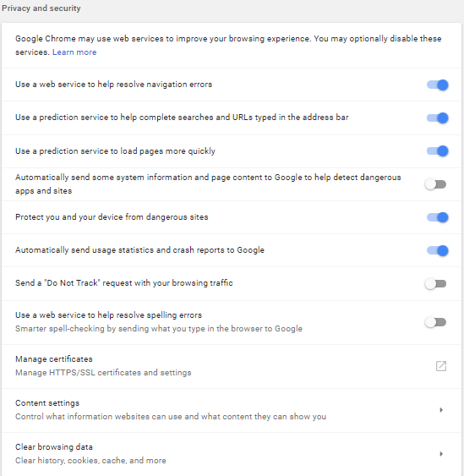
Task: Click the Manage certificates title text
Action: click(54, 358)
